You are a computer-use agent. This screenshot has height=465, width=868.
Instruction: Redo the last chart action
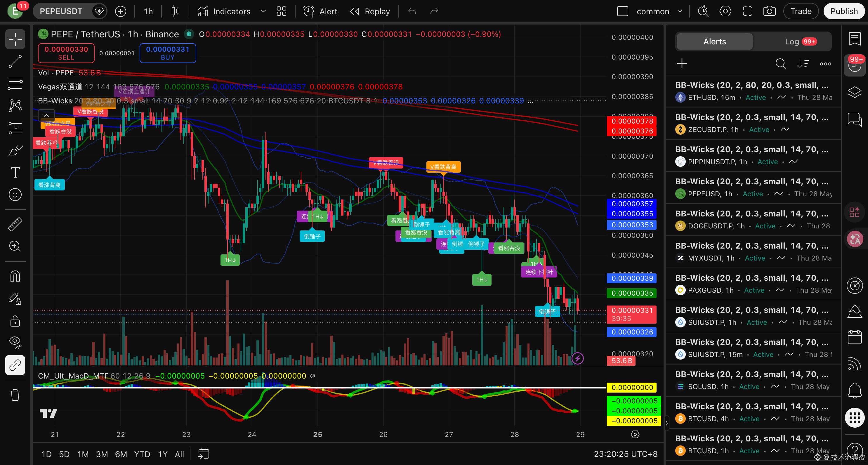[x=434, y=11]
